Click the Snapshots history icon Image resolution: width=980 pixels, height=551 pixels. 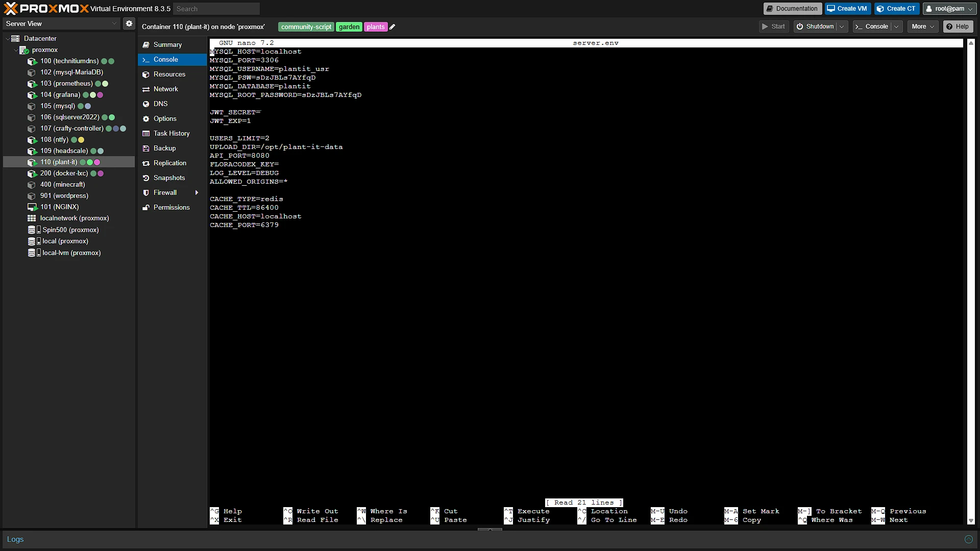click(146, 178)
